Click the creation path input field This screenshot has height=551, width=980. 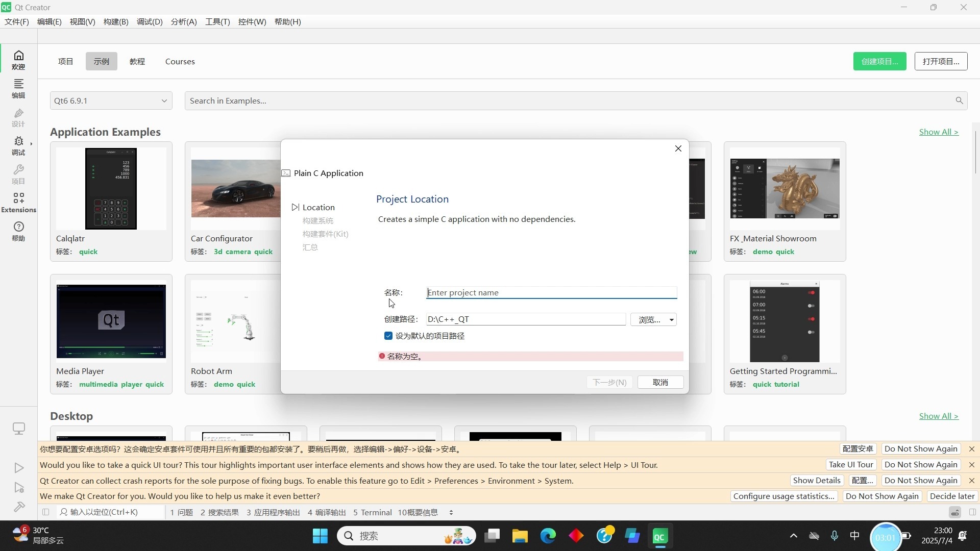tap(526, 319)
